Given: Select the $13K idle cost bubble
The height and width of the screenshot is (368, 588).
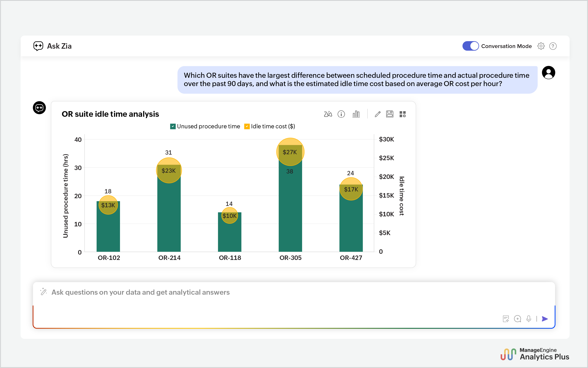Looking at the screenshot, I should click(108, 205).
